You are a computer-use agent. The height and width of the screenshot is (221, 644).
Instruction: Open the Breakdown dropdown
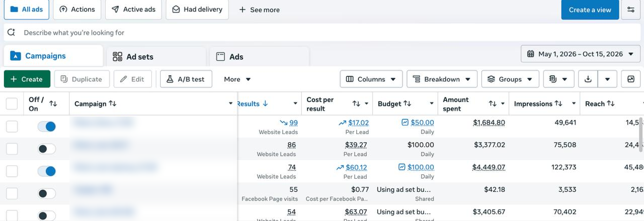[442, 79]
